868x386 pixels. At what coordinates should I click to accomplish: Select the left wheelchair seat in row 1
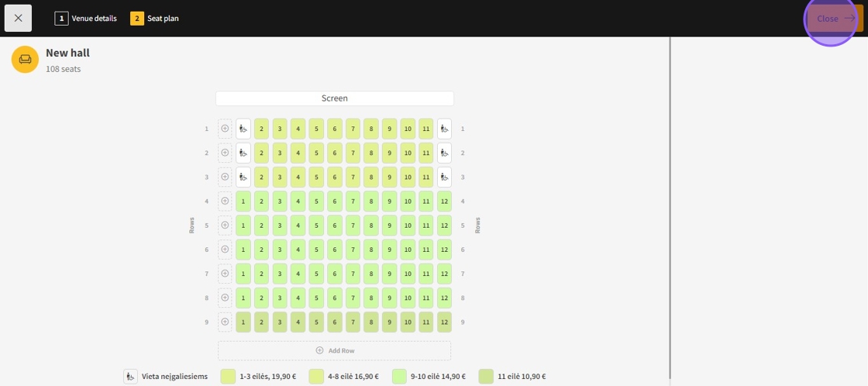coord(243,129)
